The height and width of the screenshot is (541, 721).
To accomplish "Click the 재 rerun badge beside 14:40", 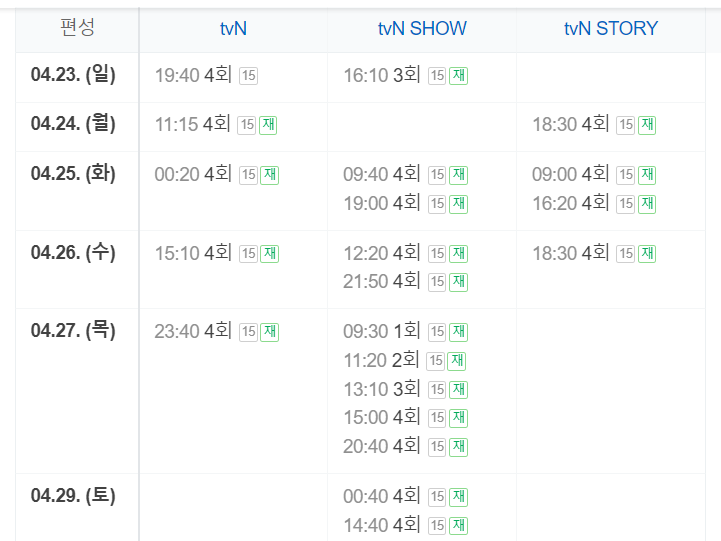I will (x=458, y=526).
